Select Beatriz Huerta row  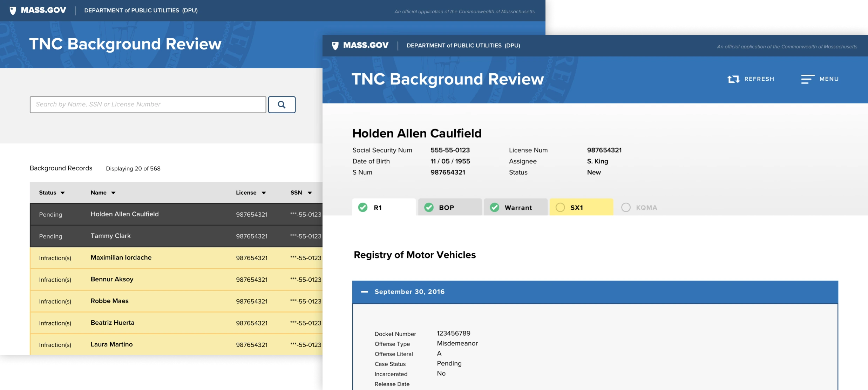pos(176,323)
